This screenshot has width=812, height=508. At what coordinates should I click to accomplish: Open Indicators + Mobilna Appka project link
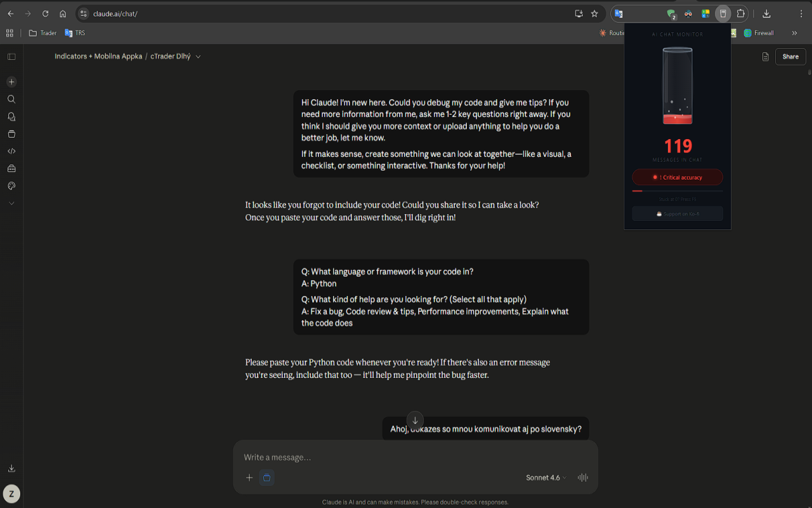(x=98, y=57)
